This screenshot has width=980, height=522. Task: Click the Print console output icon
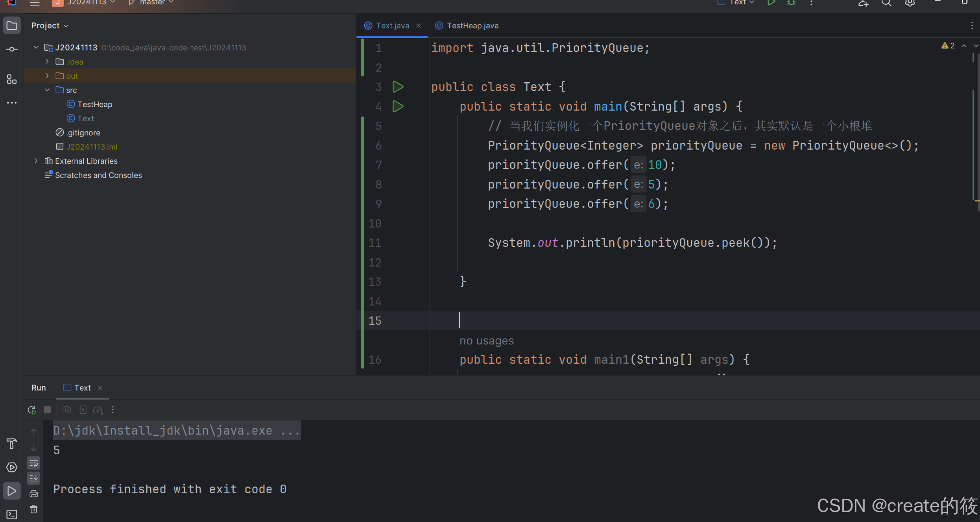coord(34,494)
